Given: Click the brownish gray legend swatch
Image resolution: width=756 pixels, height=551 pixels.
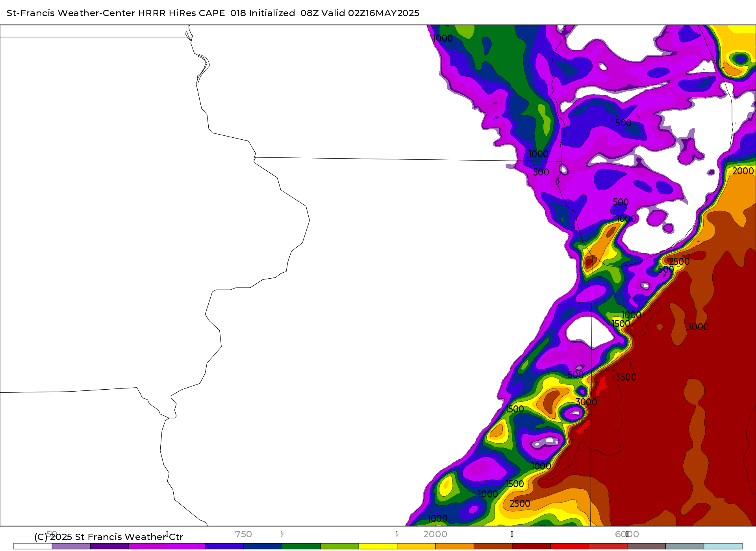Looking at the screenshot, I should [646, 546].
